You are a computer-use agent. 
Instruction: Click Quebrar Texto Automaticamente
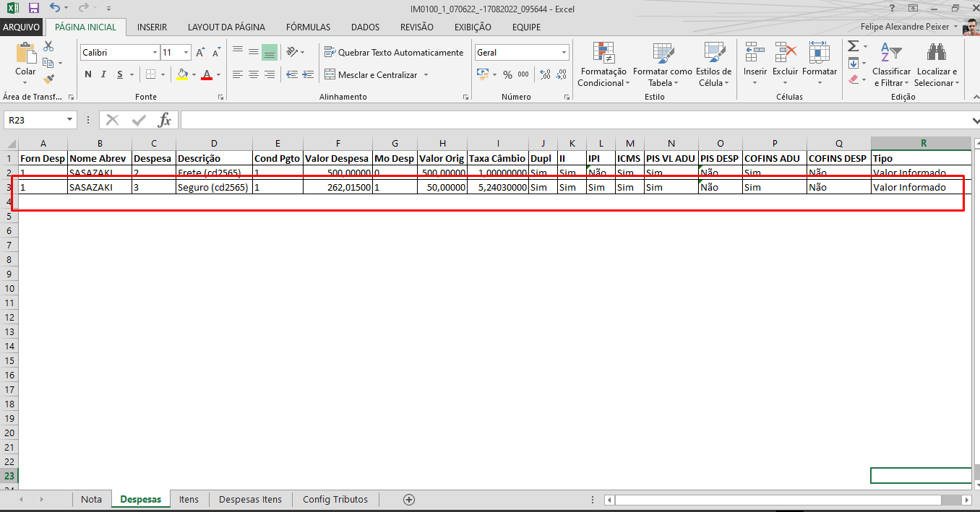394,52
